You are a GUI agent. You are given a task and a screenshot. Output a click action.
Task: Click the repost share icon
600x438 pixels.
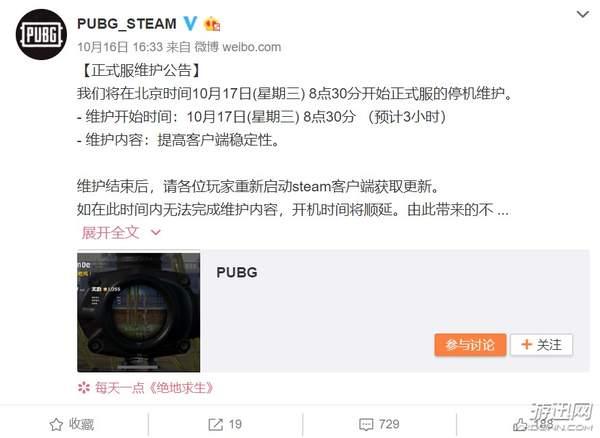(215, 424)
